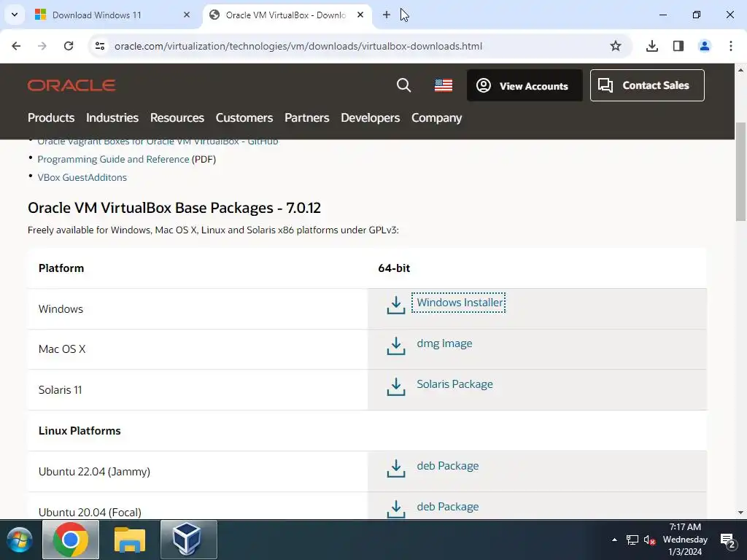Close the Oracle VM VirtualBox tab
The image size is (747, 560).
pyautogui.click(x=360, y=15)
